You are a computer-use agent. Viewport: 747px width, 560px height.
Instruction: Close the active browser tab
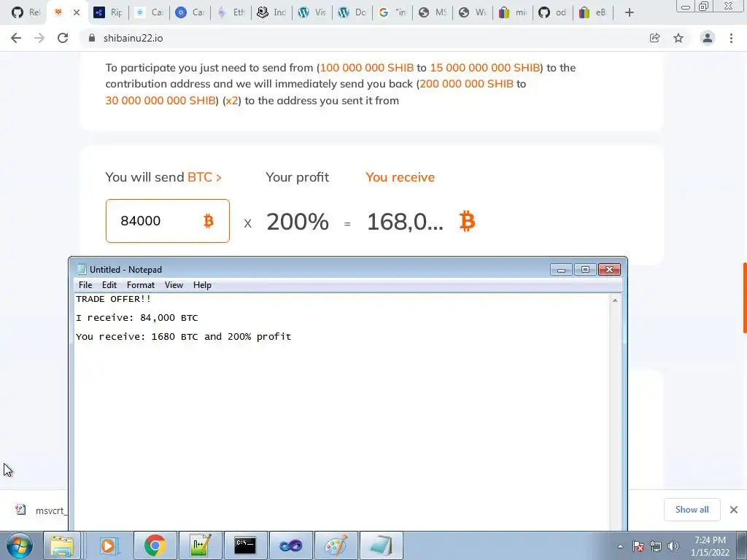coord(76,13)
